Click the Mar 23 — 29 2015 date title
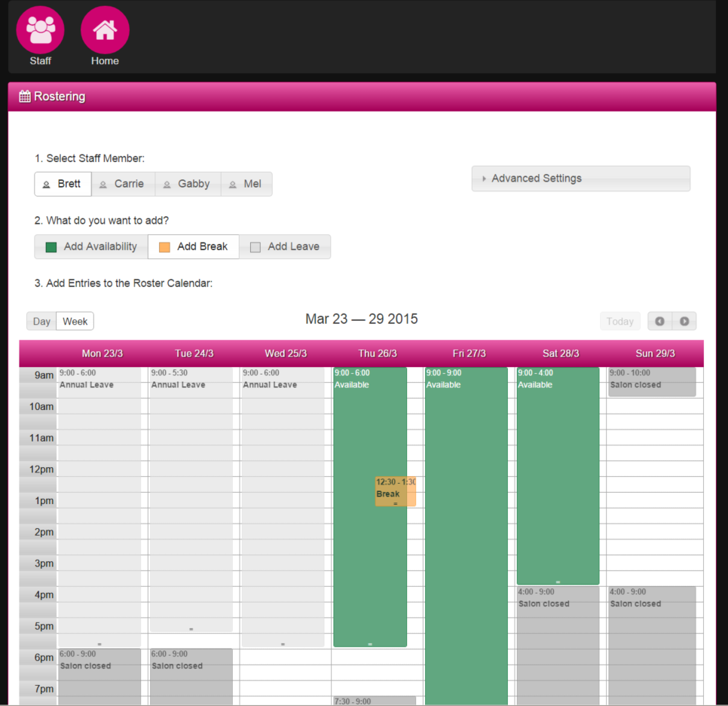 [x=362, y=319]
